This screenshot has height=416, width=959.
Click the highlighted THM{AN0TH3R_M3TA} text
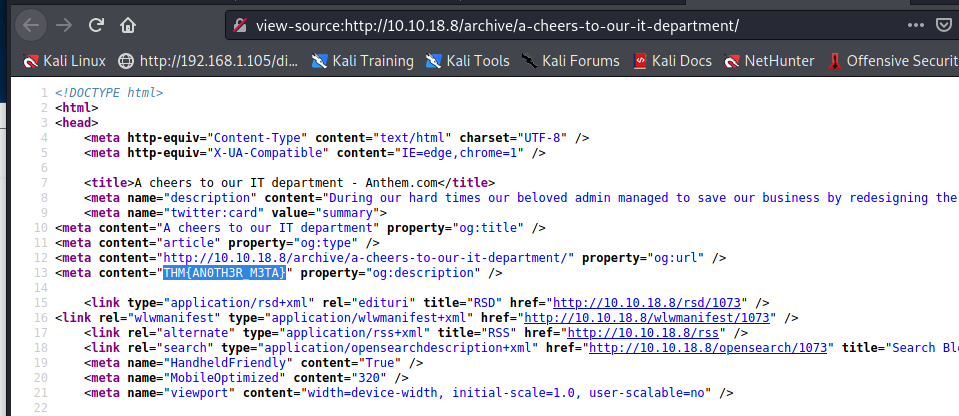pyautogui.click(x=225, y=272)
